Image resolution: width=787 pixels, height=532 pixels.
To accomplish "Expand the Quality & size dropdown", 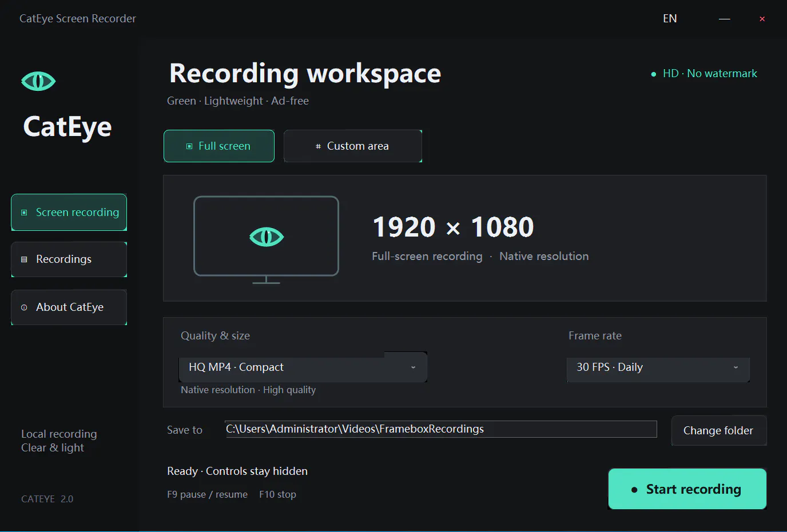I will point(303,367).
